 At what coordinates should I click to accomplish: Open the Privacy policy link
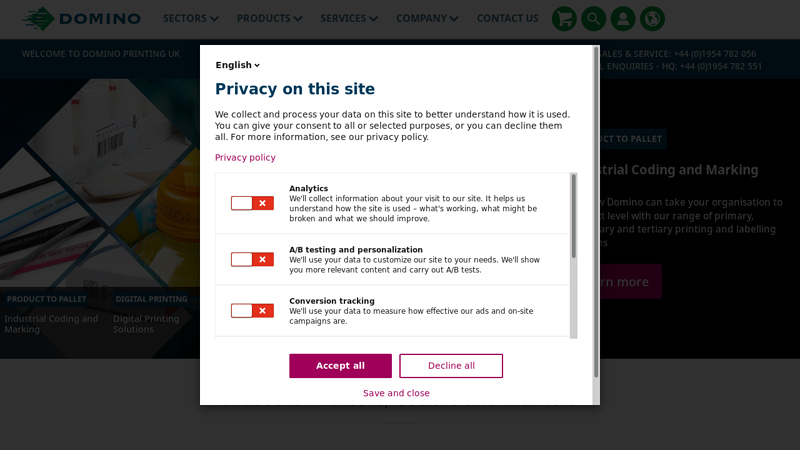pos(245,158)
